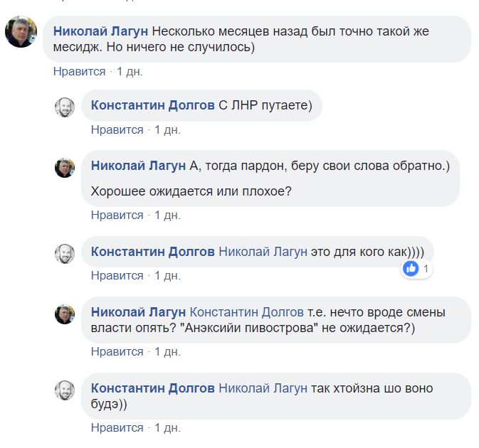Open Николай Лагун's avatar on 'смены власти' reply
The image size is (479, 448).
[x=65, y=314]
